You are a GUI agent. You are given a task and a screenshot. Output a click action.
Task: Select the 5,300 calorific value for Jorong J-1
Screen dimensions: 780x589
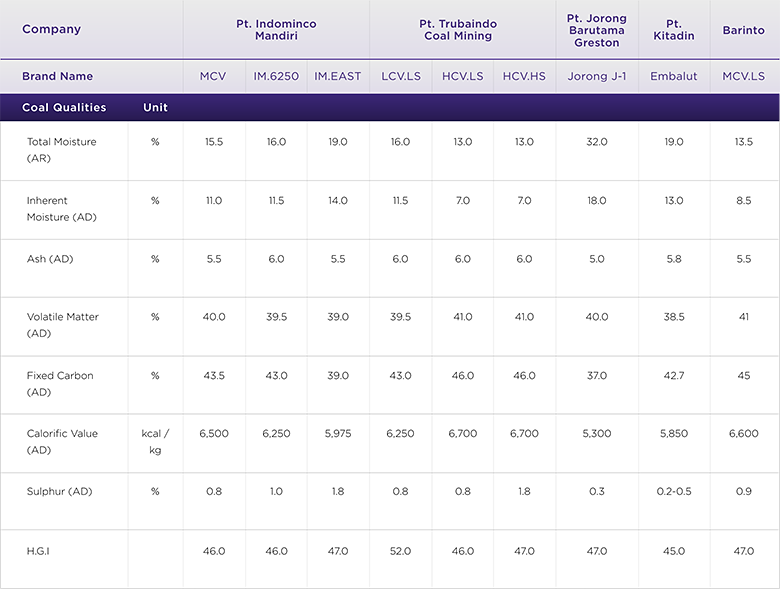[x=596, y=433]
